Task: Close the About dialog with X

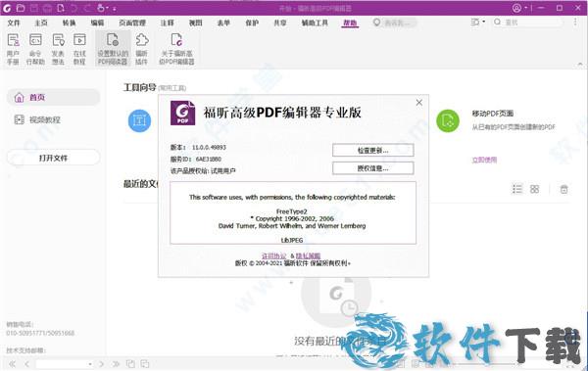Action: (419, 103)
